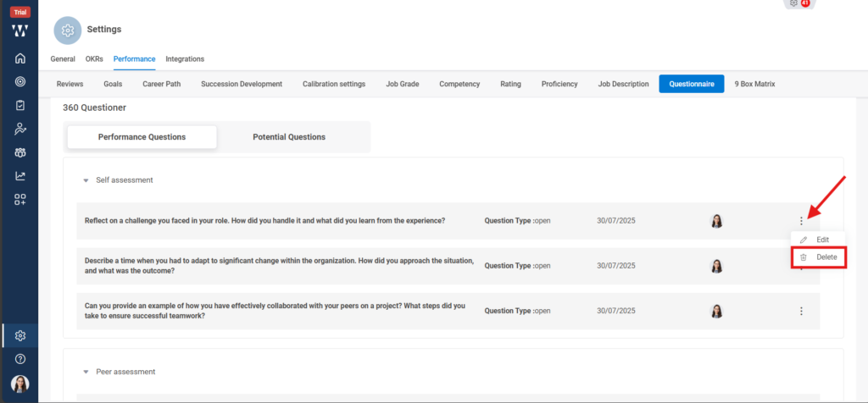Image resolution: width=868 pixels, height=403 pixels.
Task: Click the Trial badge
Action: [x=20, y=12]
